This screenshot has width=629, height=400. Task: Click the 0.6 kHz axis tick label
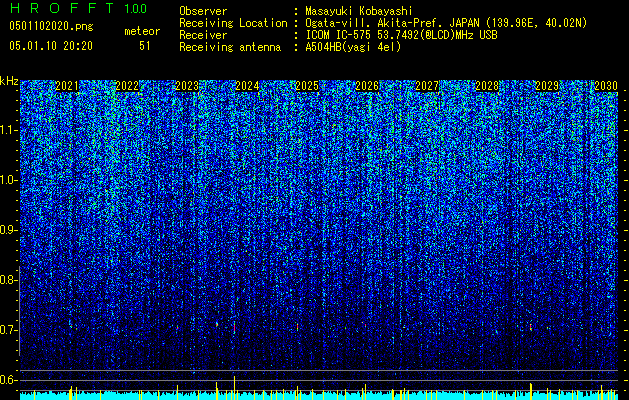coord(8,380)
